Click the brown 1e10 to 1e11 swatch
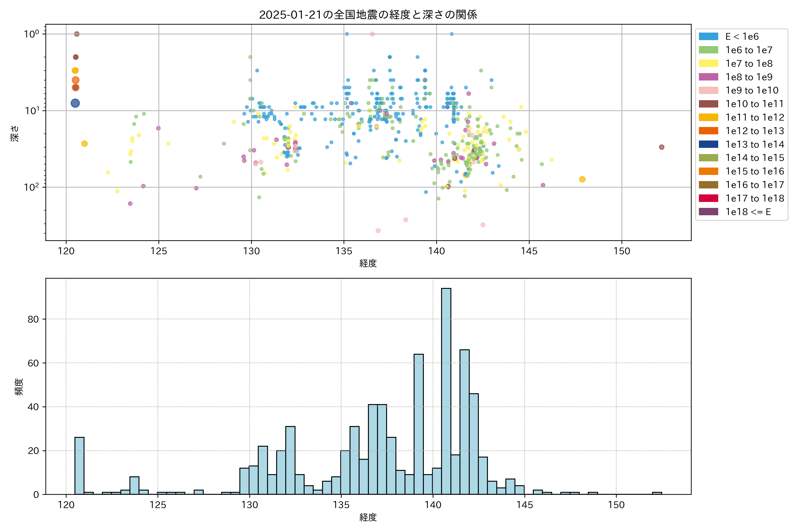798x532 pixels. [x=708, y=104]
